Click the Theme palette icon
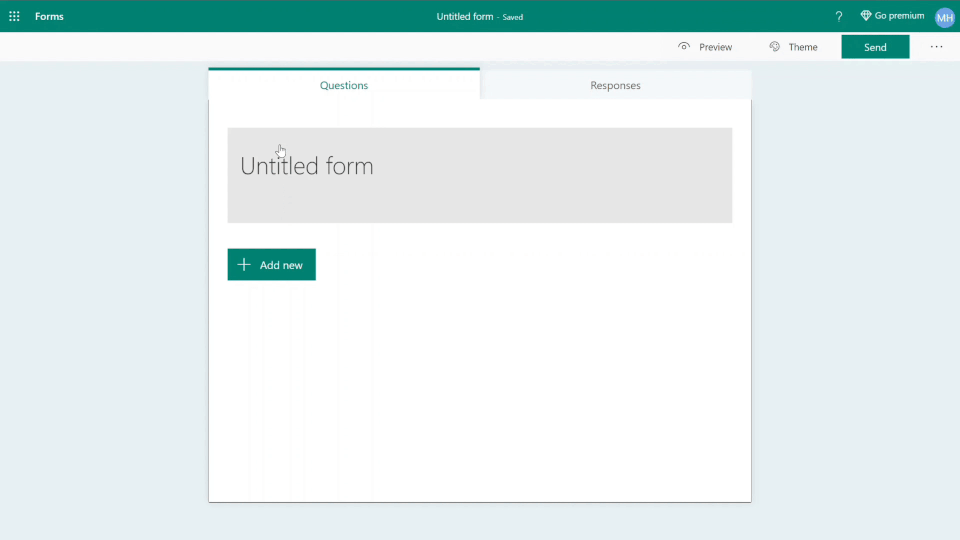The height and width of the screenshot is (540, 960). [775, 47]
